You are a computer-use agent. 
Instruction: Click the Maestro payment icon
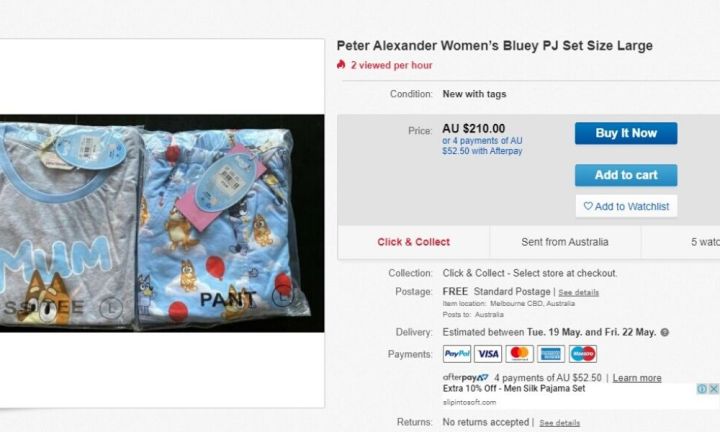(583, 354)
